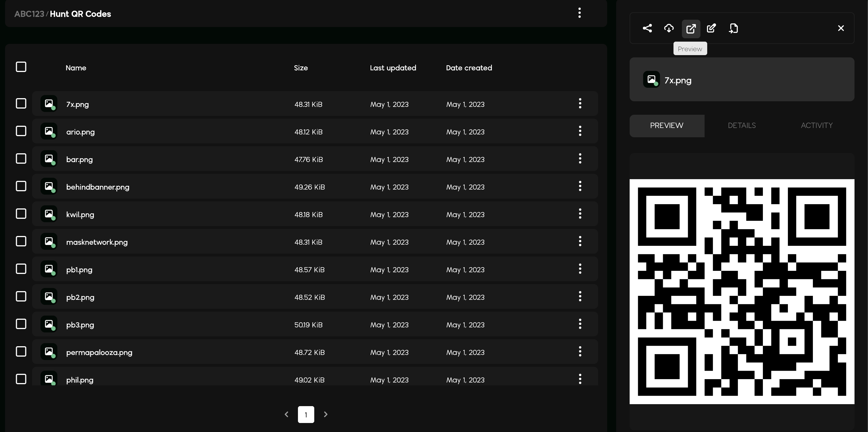This screenshot has height=432, width=868.
Task: Open the options menu for pb1.png row
Action: 580,269
